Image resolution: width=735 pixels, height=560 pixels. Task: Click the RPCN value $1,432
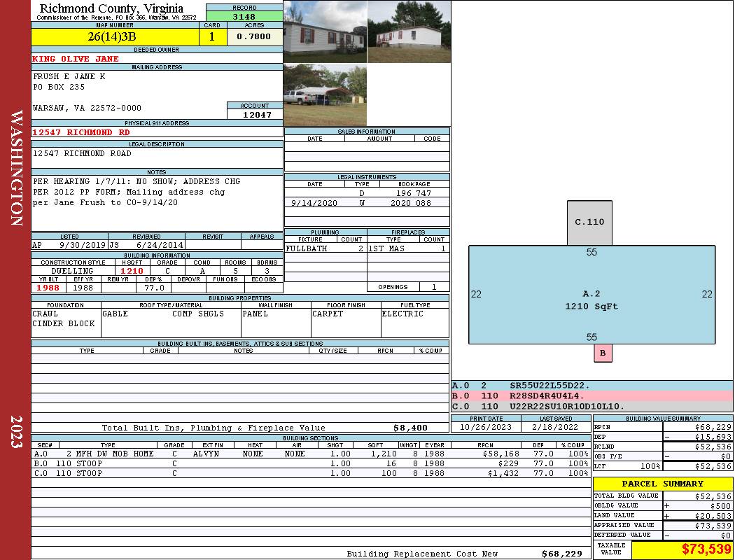click(503, 473)
